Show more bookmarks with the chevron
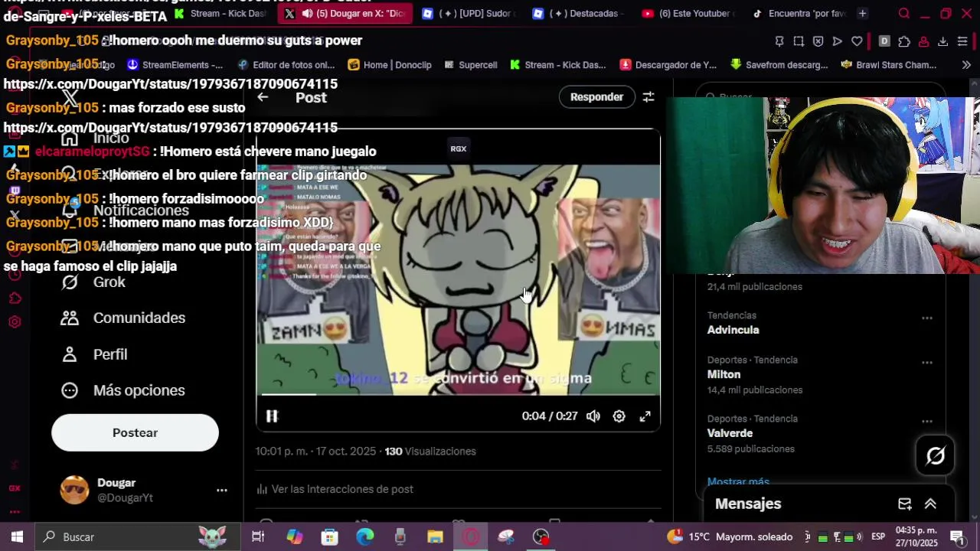This screenshot has width=980, height=551. coord(965,65)
